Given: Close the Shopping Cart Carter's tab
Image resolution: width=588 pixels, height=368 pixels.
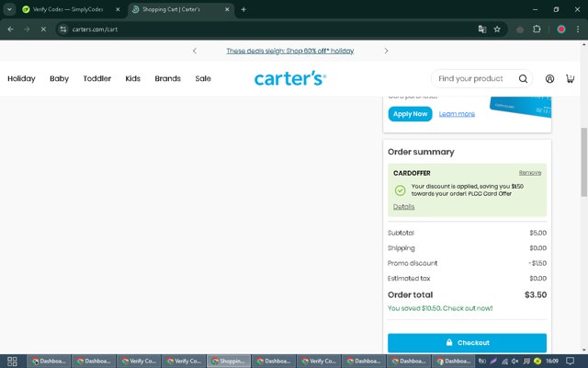Looking at the screenshot, I should point(227,9).
